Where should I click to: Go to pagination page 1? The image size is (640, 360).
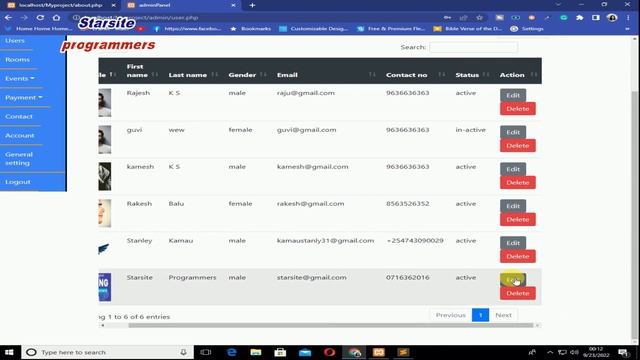[x=480, y=315]
